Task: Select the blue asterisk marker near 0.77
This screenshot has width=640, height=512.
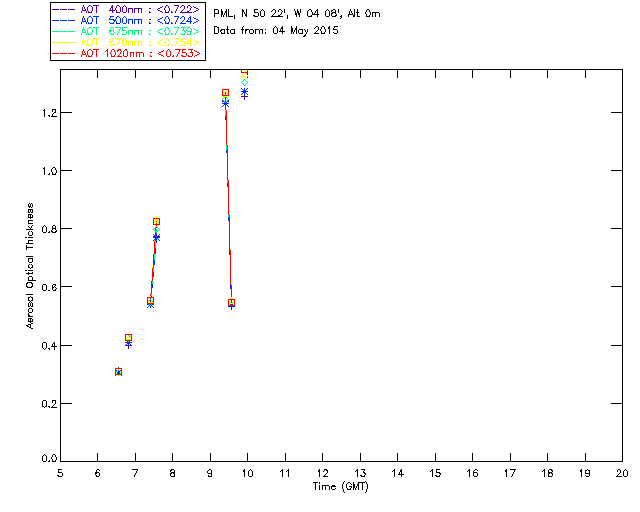Action: click(156, 237)
